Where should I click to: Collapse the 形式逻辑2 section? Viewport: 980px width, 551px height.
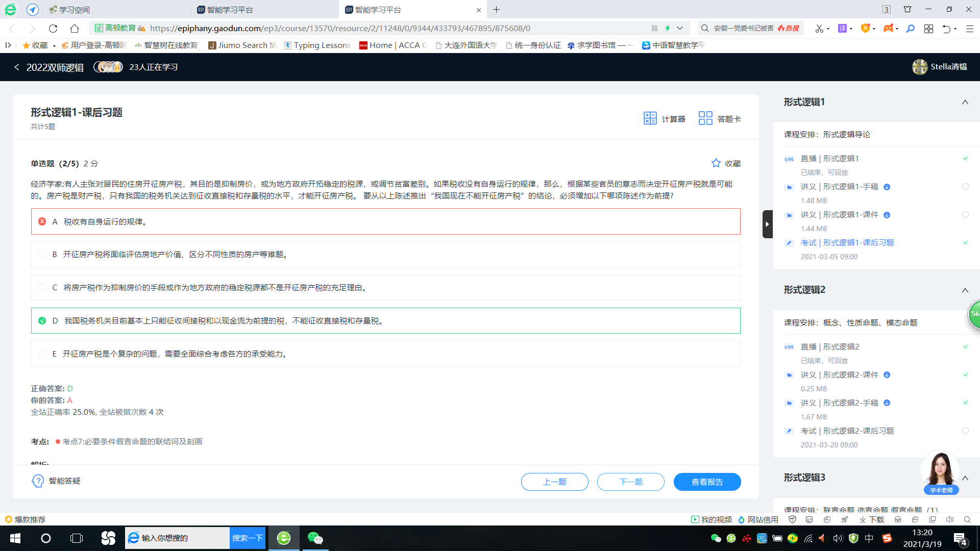click(965, 290)
